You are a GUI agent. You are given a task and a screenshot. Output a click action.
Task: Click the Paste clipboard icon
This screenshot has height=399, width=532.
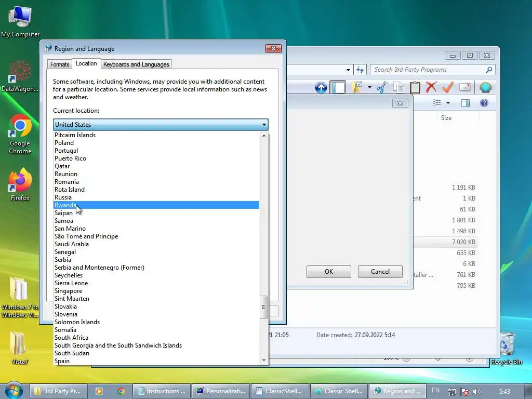coord(415,87)
